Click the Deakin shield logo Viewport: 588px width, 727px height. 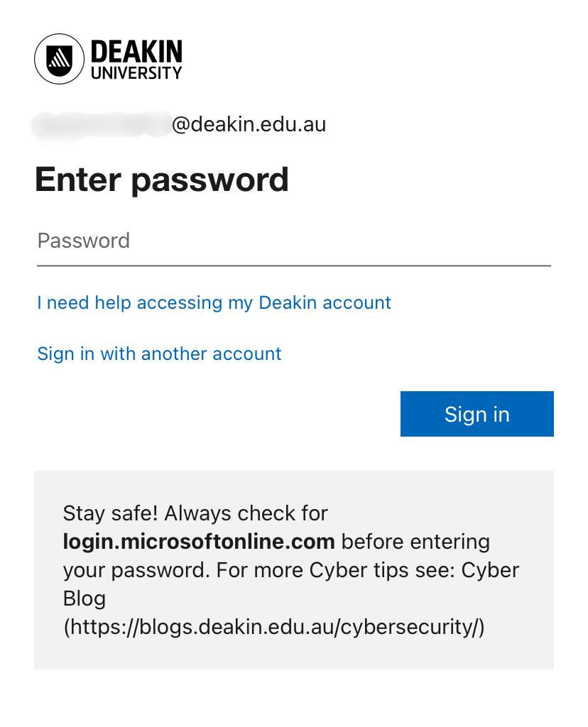(x=59, y=59)
